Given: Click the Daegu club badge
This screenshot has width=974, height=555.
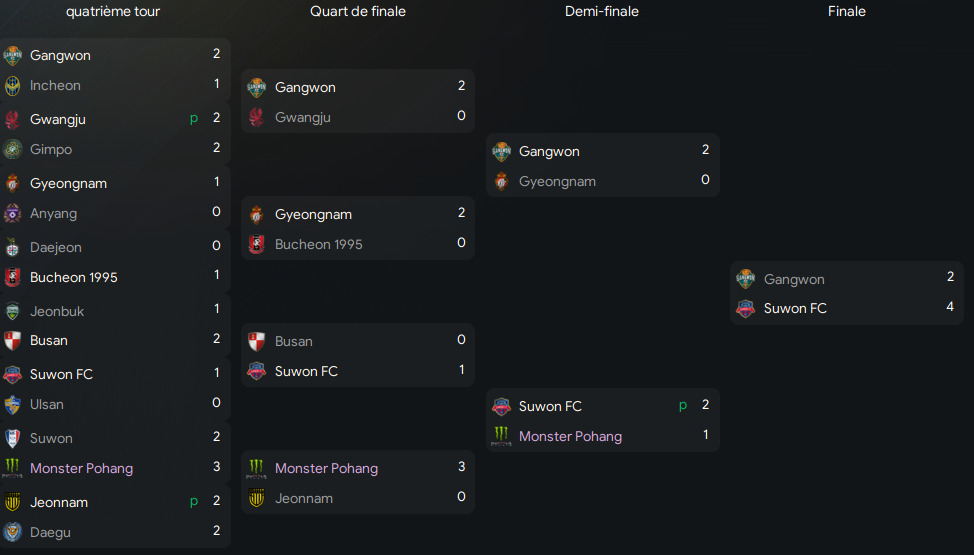Looking at the screenshot, I should (x=13, y=533).
